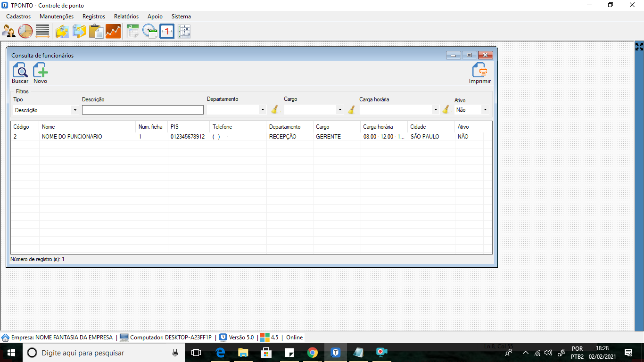Image resolution: width=644 pixels, height=362 pixels.
Task: Clear the Departamento filter with broom icon
Action: (274, 109)
